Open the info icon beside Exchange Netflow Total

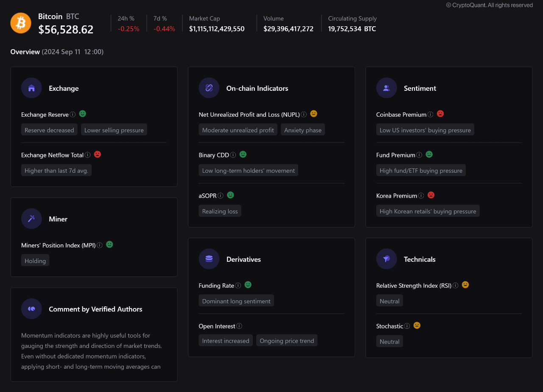(x=87, y=155)
